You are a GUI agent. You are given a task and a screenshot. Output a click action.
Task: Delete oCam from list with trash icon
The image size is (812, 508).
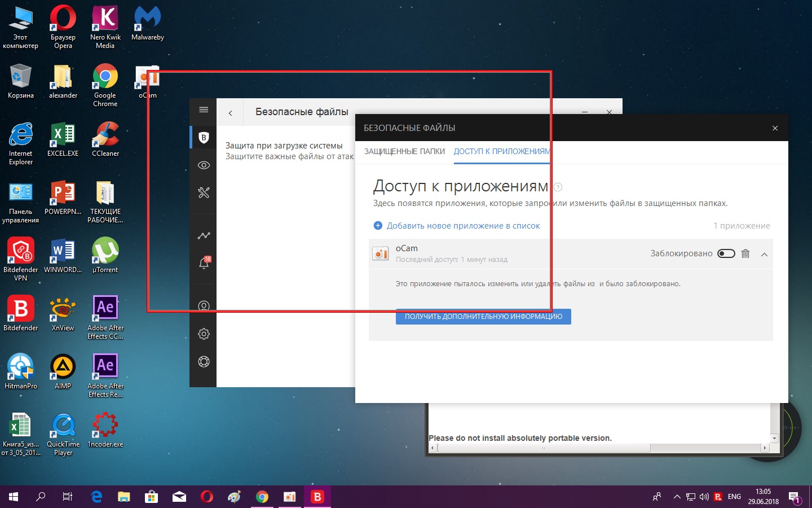(745, 253)
